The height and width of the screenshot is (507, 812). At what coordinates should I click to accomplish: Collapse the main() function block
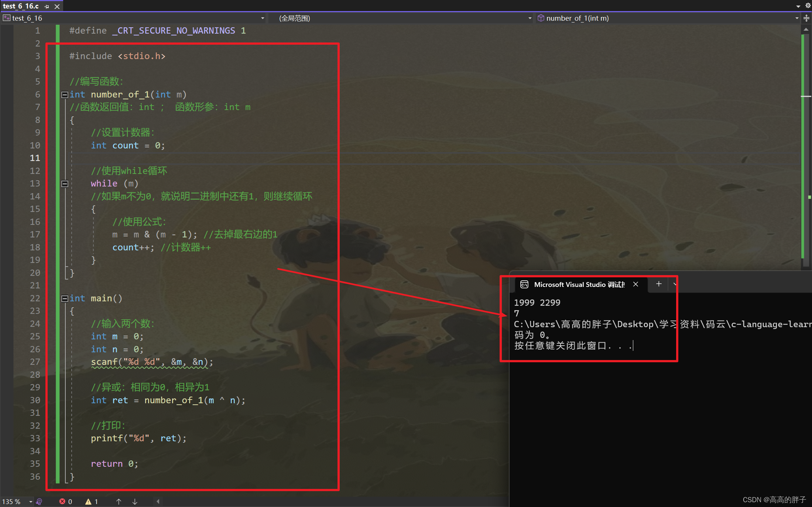pos(65,298)
